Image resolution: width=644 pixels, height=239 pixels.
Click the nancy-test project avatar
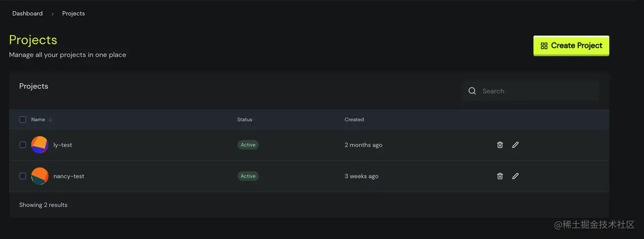click(x=40, y=176)
